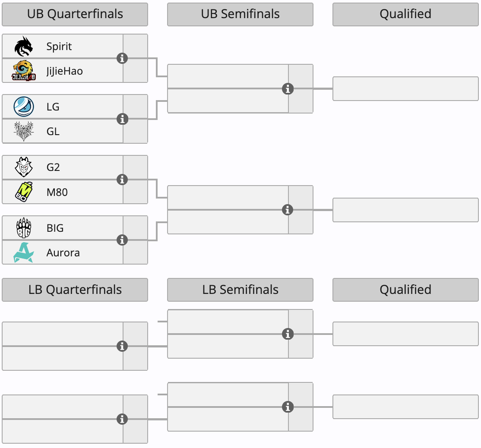Click the Luminosity Gaming logo next to LG
481x448 pixels.
click(x=24, y=107)
